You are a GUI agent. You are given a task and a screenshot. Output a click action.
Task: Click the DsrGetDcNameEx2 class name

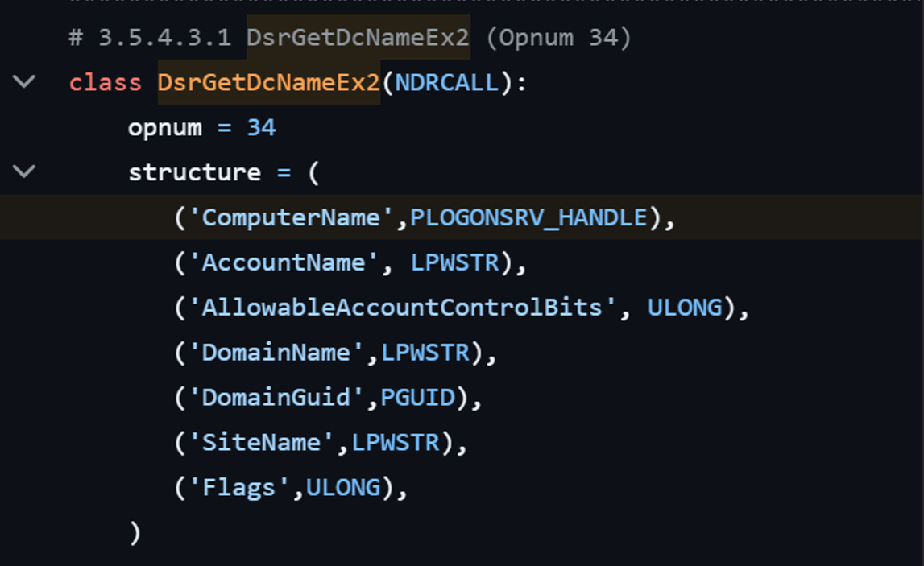[x=268, y=82]
